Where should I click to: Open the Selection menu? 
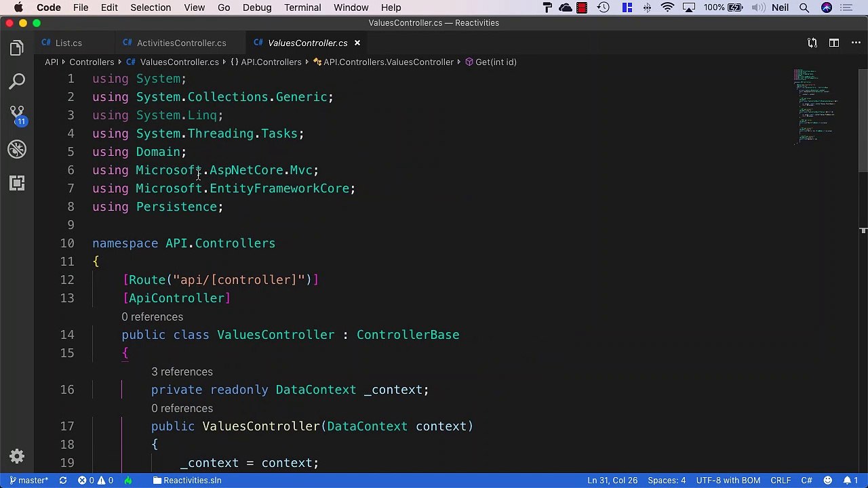coord(151,7)
